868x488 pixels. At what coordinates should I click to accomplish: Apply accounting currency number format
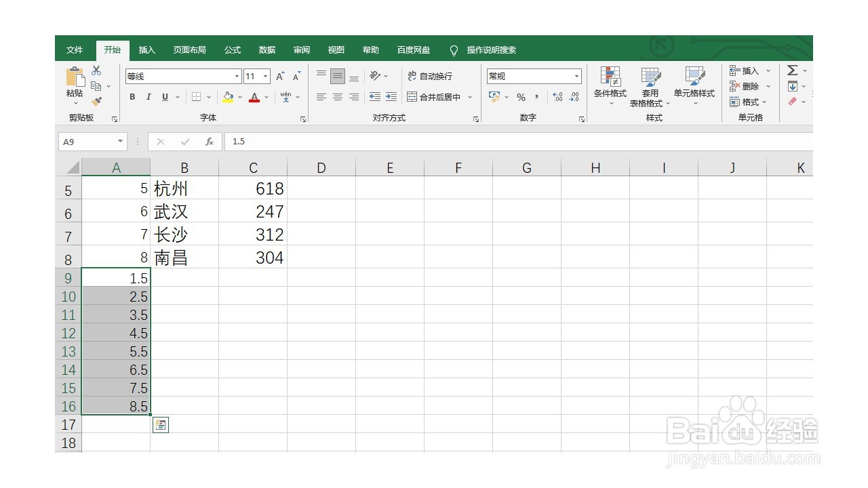(494, 97)
